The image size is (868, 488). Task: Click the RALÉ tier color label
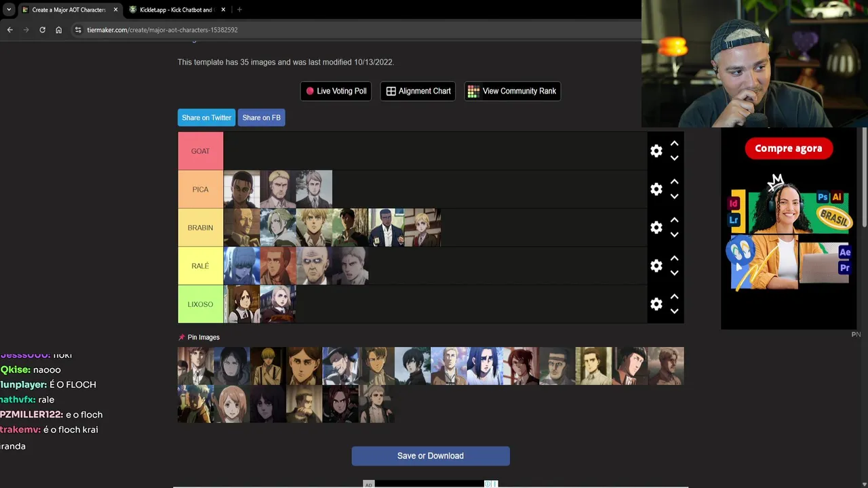200,266
